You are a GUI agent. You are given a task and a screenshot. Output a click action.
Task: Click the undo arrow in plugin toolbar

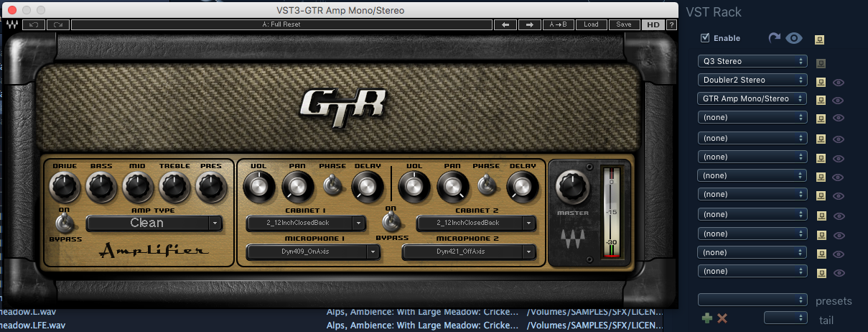tap(33, 24)
